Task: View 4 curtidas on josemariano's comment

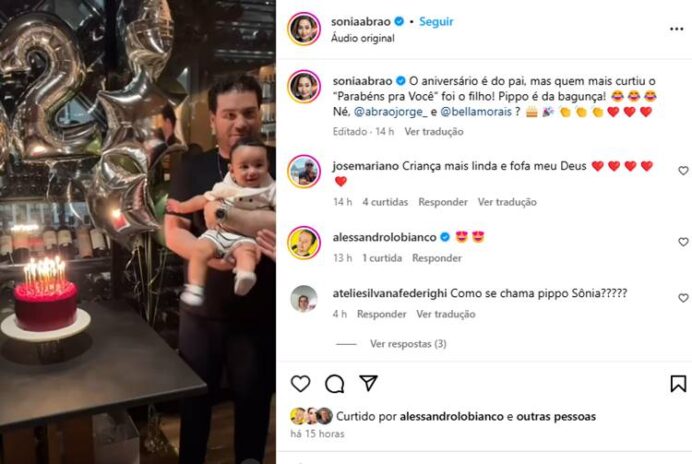Action: click(385, 202)
